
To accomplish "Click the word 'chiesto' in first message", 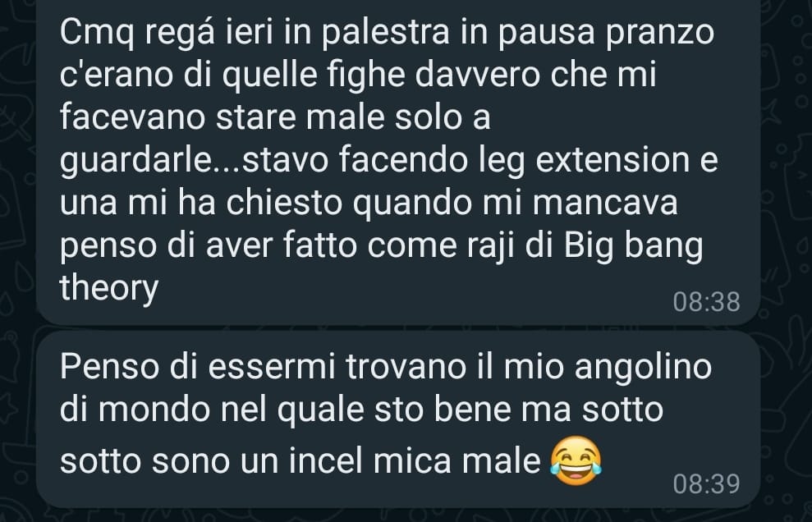I will pos(284,202).
